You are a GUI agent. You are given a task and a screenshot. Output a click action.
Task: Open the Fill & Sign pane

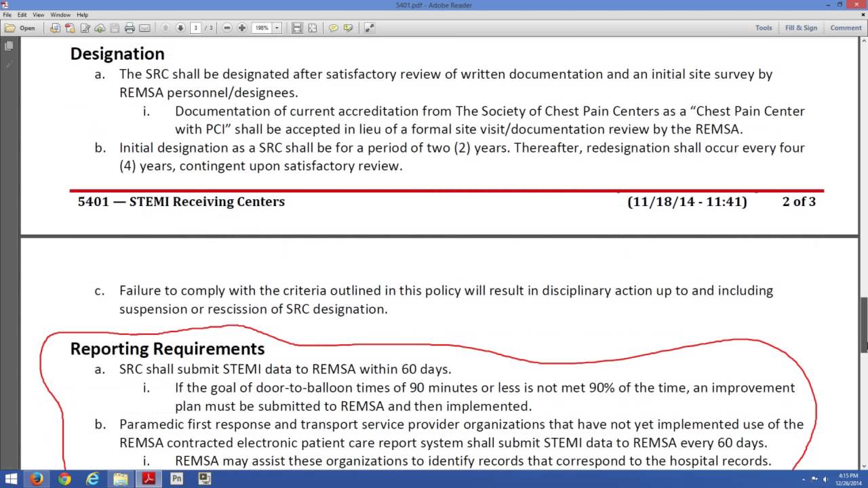(x=801, y=28)
